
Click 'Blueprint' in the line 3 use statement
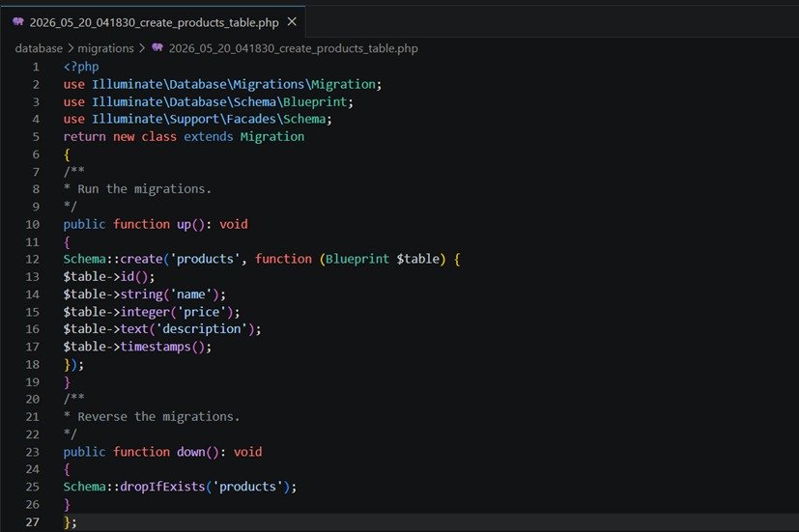pos(315,101)
